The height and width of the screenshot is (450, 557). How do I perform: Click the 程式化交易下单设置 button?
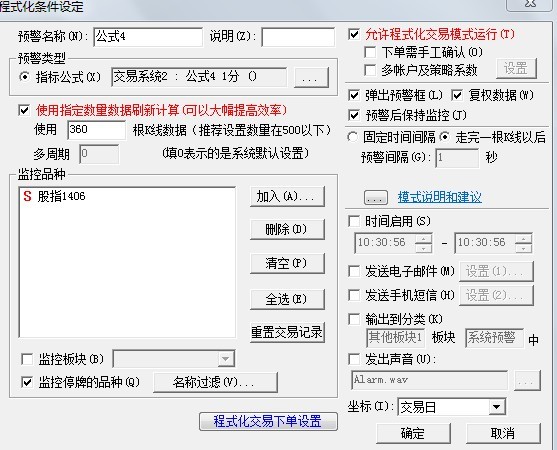click(x=268, y=422)
